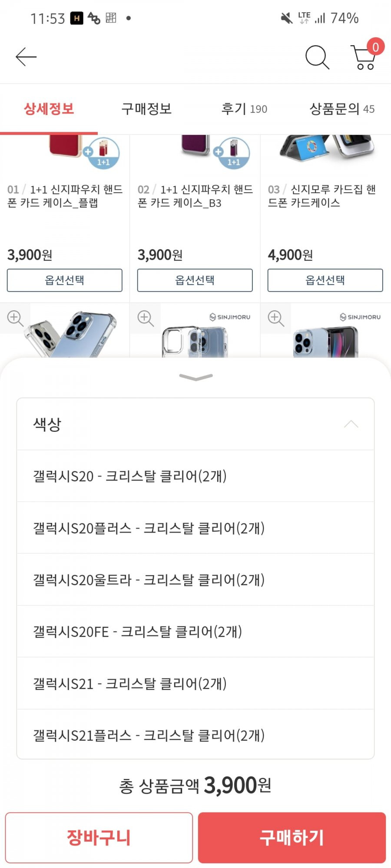Tap the 1+1 badge on product 02
This screenshot has height=868, width=391.
[x=234, y=153]
